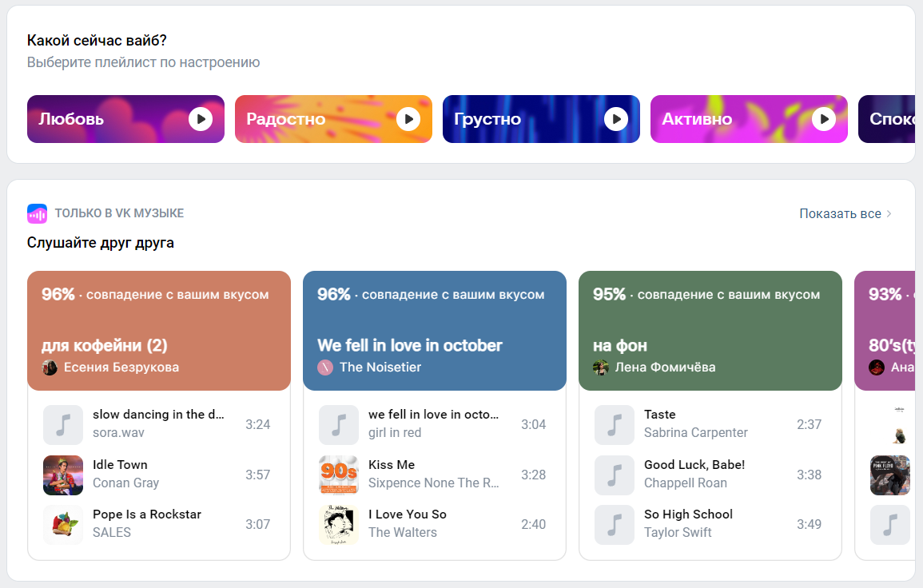Image resolution: width=923 pixels, height=588 pixels.
Task: Play the Любовь mood playlist
Action: point(201,119)
